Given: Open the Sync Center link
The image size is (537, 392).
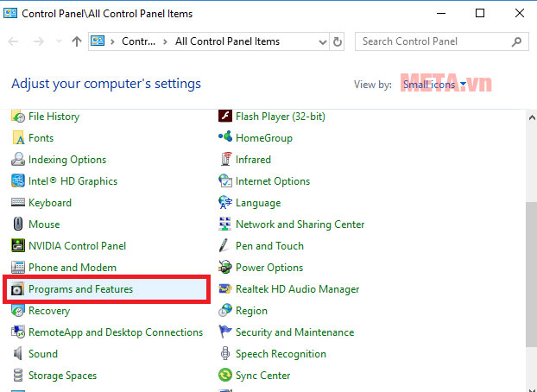Looking at the screenshot, I should tap(263, 376).
